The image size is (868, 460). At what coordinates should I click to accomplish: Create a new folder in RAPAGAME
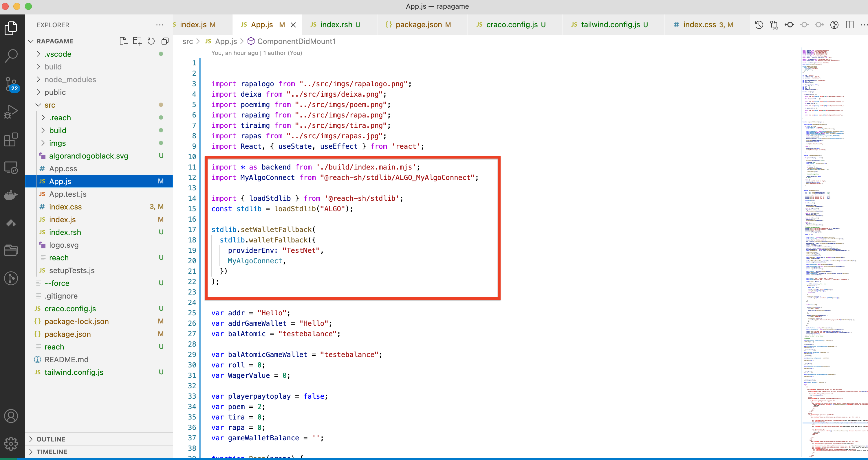pyautogui.click(x=137, y=41)
